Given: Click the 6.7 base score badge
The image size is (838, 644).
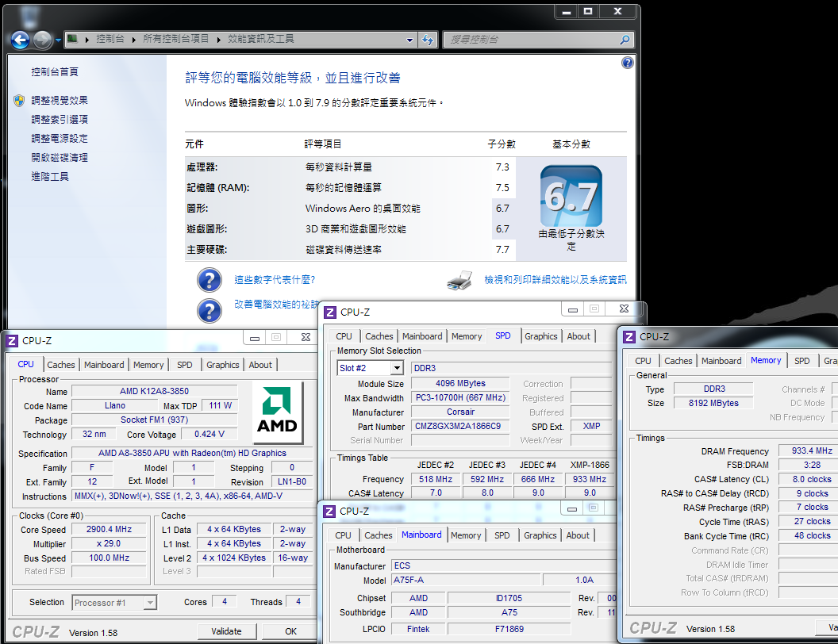Looking at the screenshot, I should pyautogui.click(x=571, y=196).
